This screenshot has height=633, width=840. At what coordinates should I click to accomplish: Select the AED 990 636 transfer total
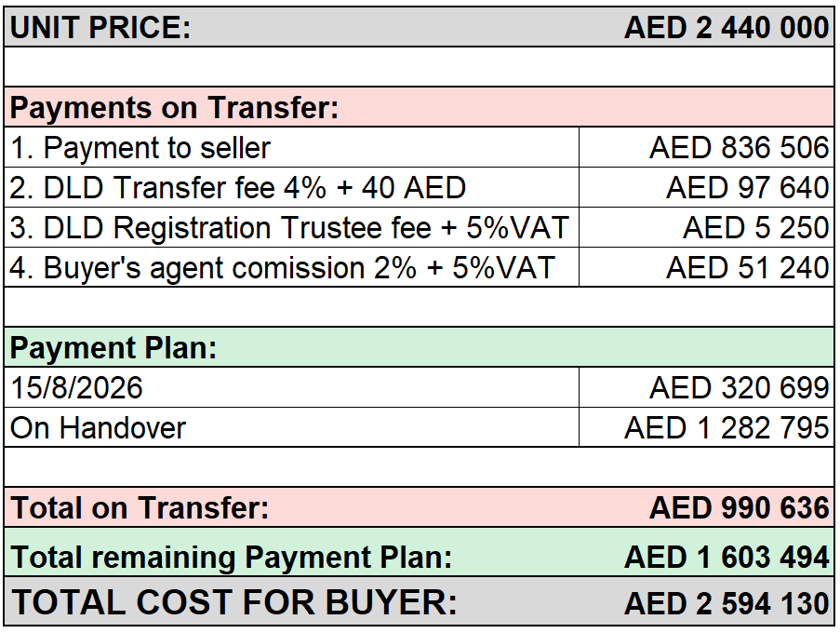pyautogui.click(x=739, y=507)
